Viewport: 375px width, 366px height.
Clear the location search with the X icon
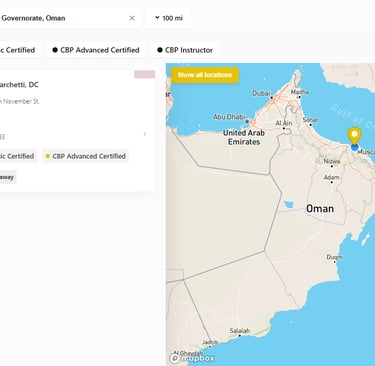click(x=132, y=18)
